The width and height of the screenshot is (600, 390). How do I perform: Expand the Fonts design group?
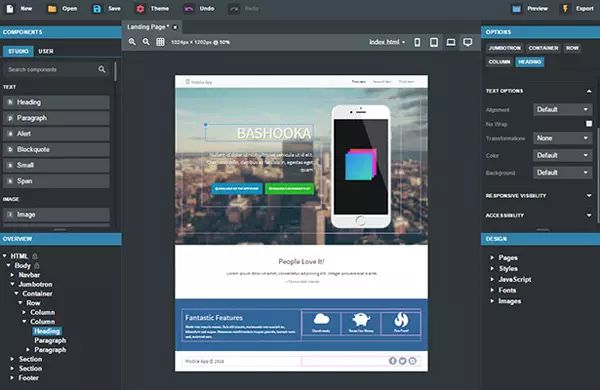click(492, 290)
